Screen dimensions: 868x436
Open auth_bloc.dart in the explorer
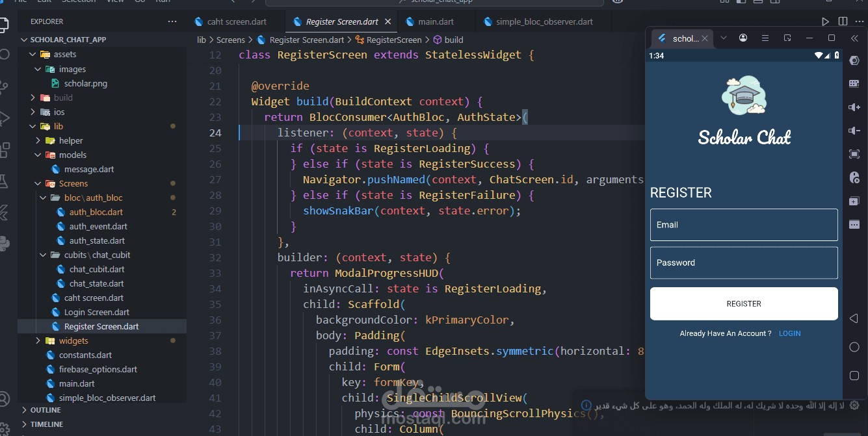(x=96, y=212)
